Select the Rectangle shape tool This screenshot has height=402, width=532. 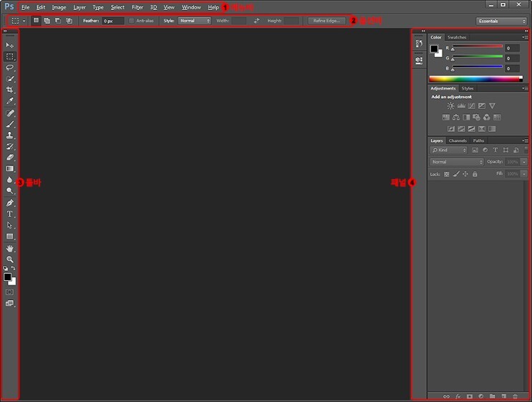[9, 236]
